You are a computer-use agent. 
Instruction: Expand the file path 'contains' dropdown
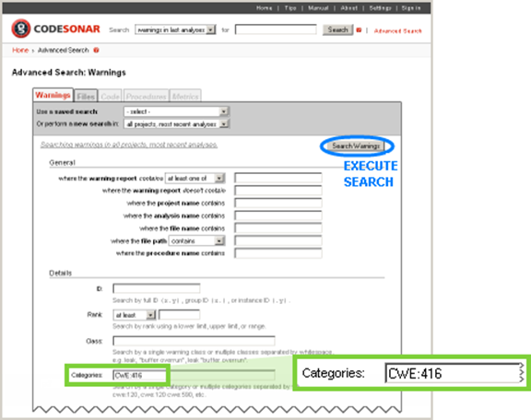tap(196, 240)
